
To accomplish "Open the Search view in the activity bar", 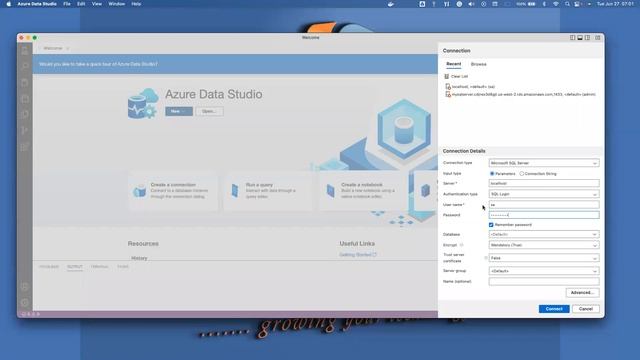I will [x=25, y=66].
